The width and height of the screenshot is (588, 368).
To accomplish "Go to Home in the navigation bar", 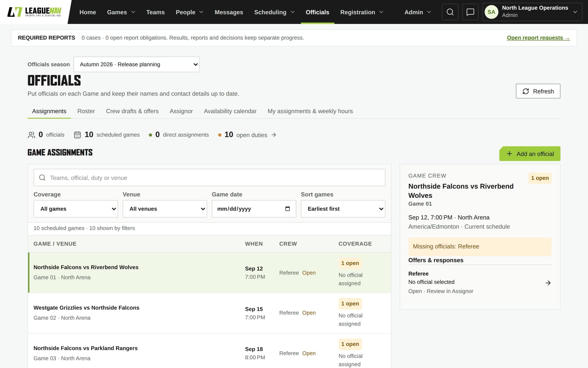I will [x=88, y=12].
